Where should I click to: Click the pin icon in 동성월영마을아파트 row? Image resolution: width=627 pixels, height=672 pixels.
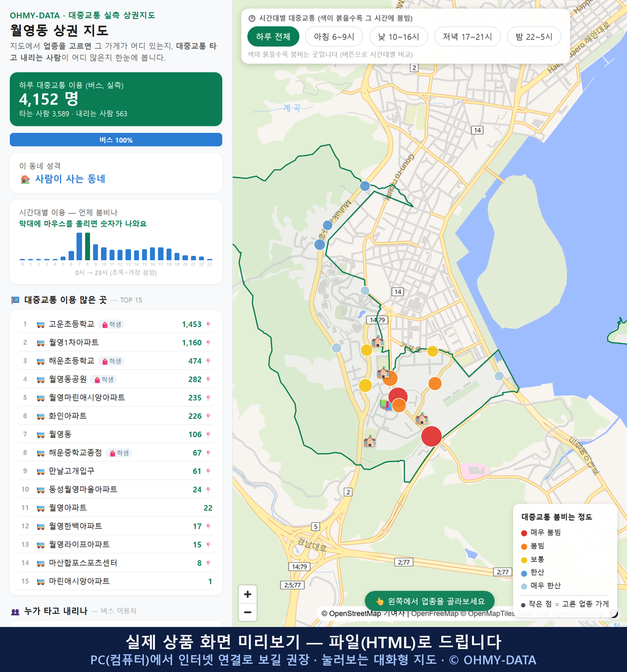click(208, 490)
